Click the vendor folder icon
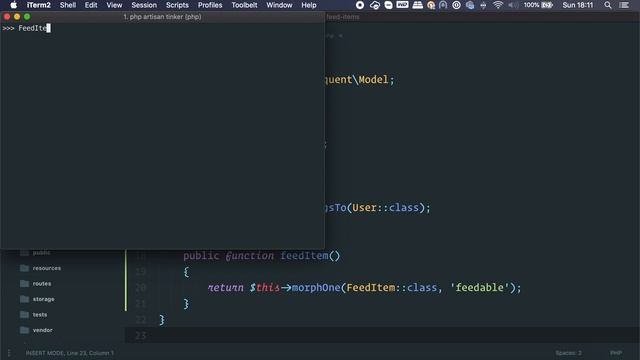 [x=24, y=330]
